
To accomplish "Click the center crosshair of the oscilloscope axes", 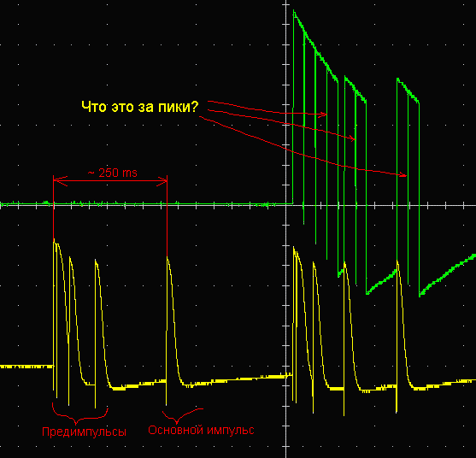I will [x=286, y=205].
